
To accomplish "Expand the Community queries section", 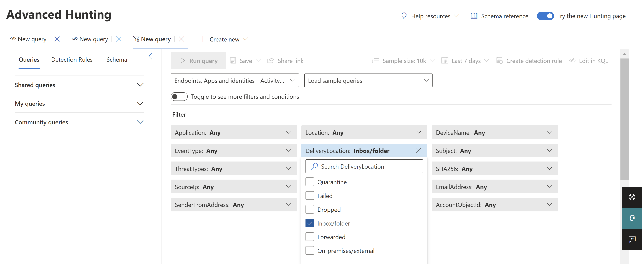I will (x=140, y=122).
